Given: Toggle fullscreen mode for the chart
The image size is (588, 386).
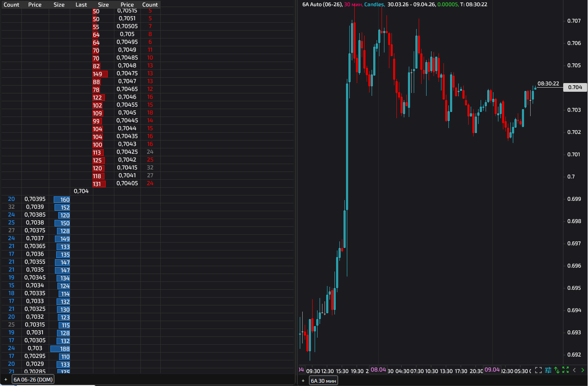Looking at the screenshot, I should (x=538, y=370).
